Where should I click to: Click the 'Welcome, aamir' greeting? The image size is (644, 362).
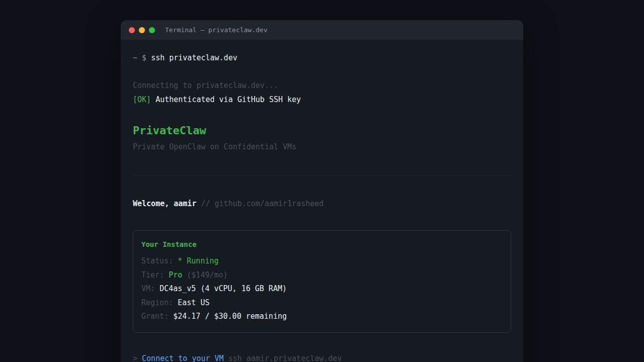tap(165, 204)
